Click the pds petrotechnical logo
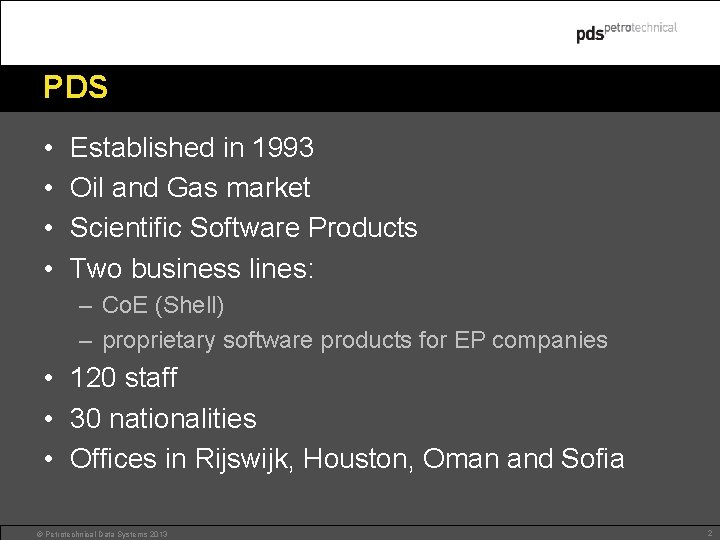The width and height of the screenshot is (720, 540). pos(626,32)
